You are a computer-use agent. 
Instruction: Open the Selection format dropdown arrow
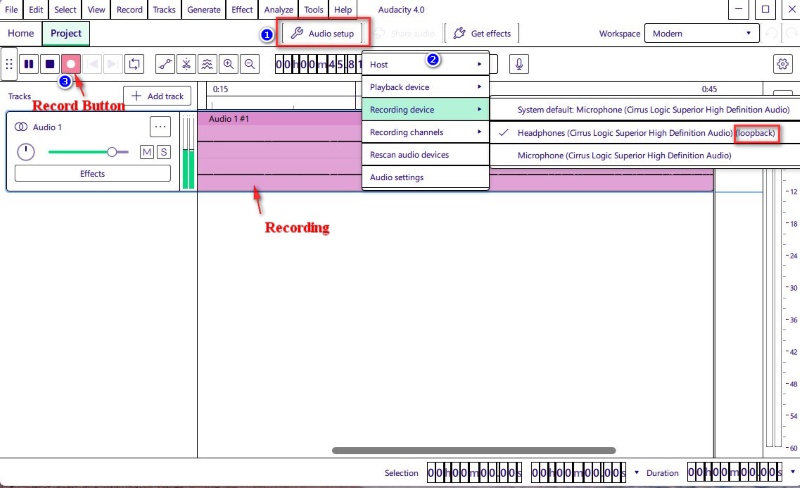(636, 472)
